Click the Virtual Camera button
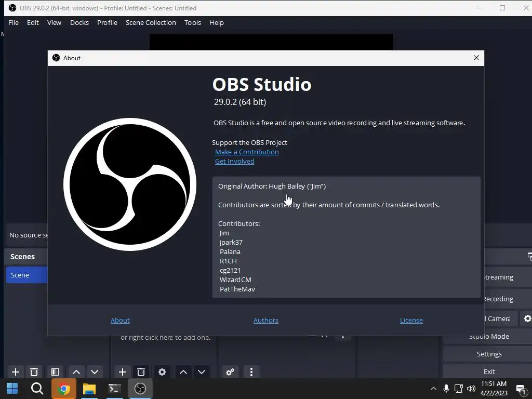 tap(501, 318)
